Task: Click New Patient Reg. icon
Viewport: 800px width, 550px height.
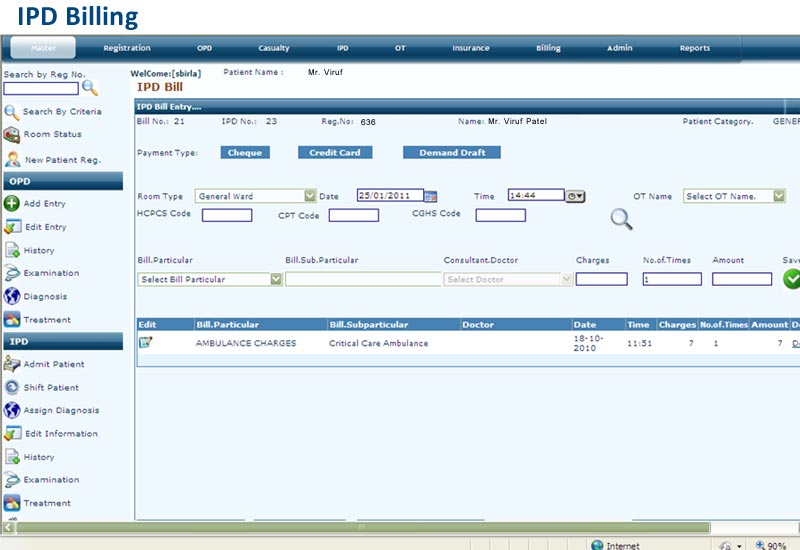Action: click(13, 159)
